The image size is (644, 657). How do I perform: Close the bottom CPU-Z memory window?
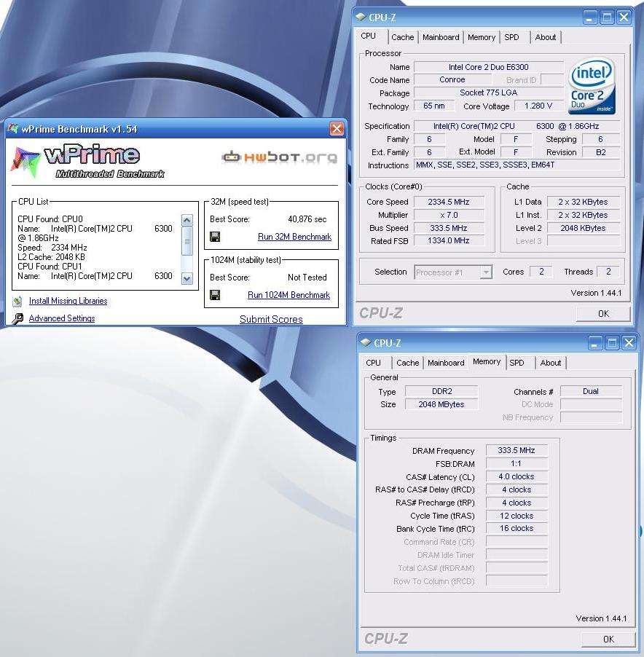(x=629, y=343)
